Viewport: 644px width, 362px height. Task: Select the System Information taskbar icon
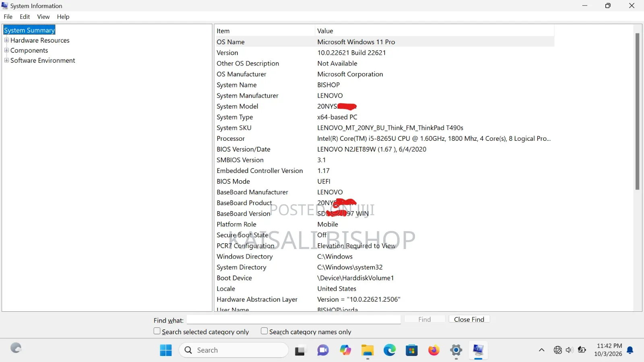(x=478, y=350)
